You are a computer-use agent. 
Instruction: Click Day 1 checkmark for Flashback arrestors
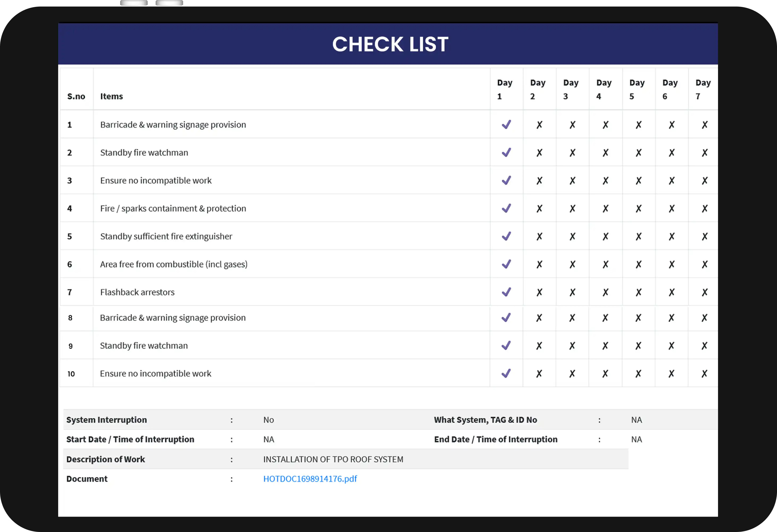point(506,292)
